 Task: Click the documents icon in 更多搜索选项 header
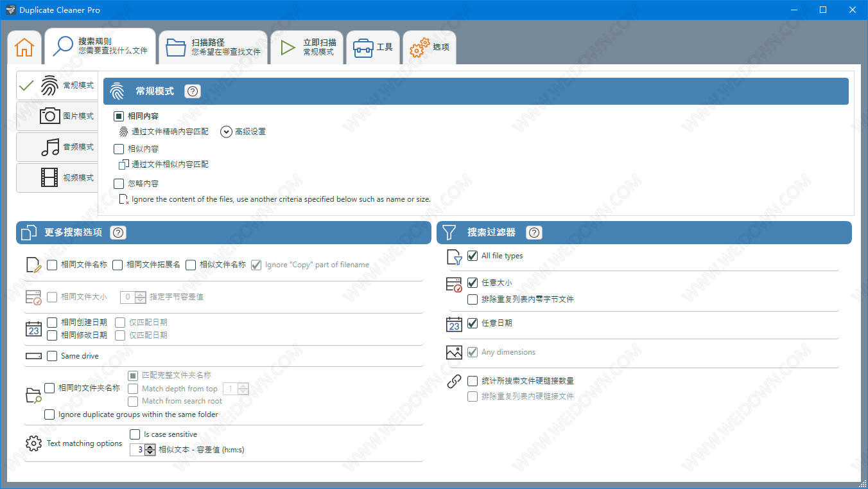coord(29,233)
